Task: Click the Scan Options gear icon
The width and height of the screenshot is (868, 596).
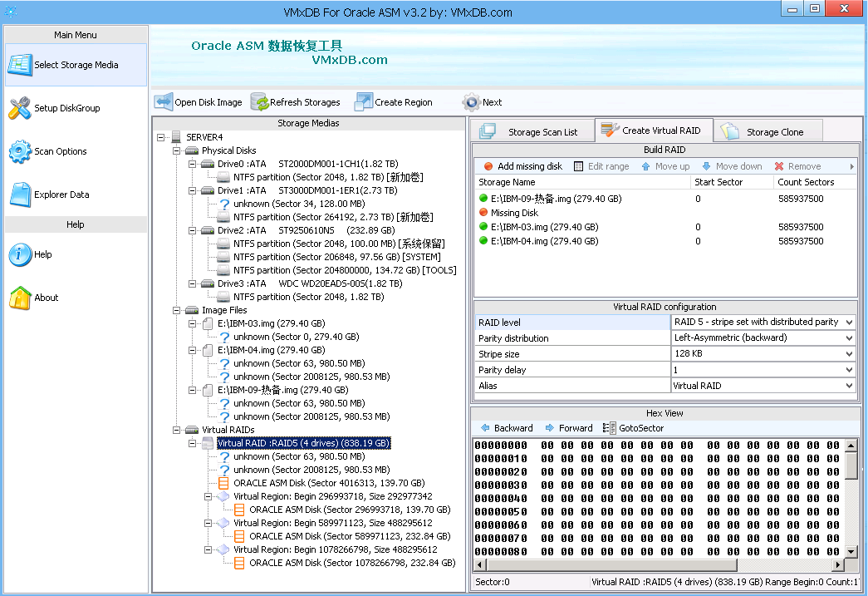Action: pos(20,152)
